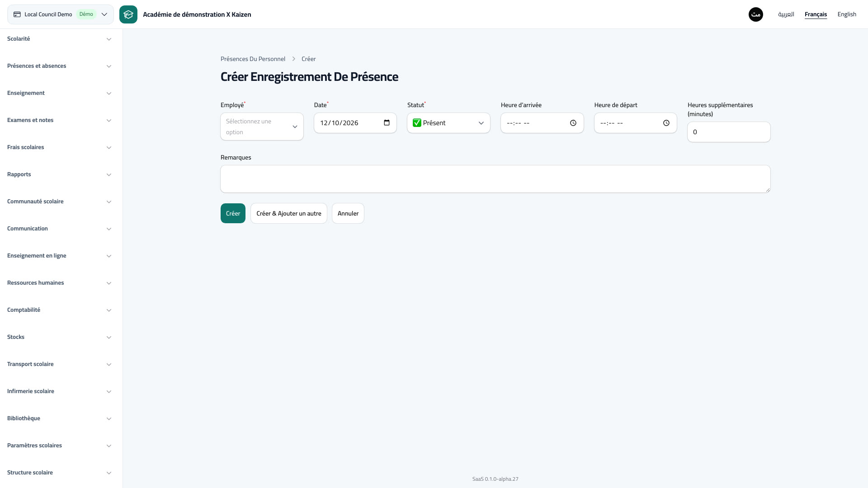Open the Employé select dropdown
Viewport: 868px width, 488px height.
[x=262, y=127]
